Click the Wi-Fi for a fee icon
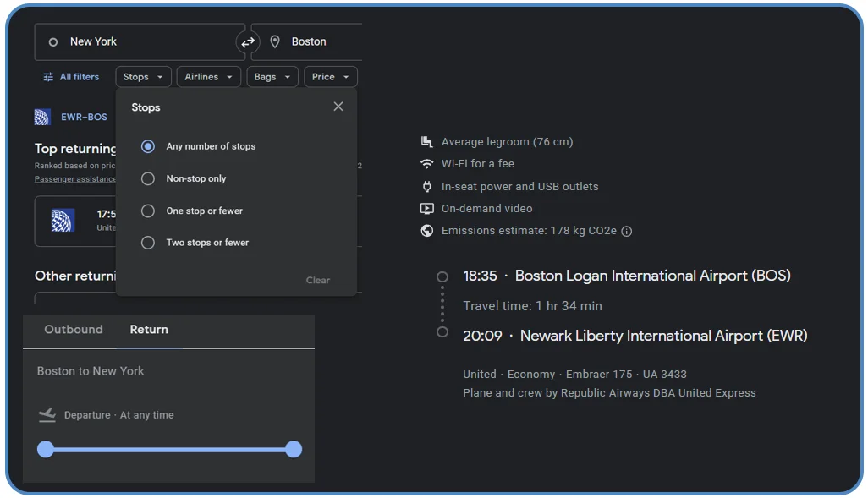Viewport: 868px width, 498px height. (426, 163)
